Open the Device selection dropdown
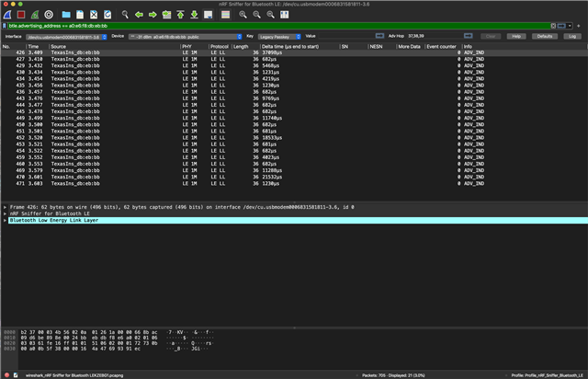The width and height of the screenshot is (588, 379). [x=186, y=37]
